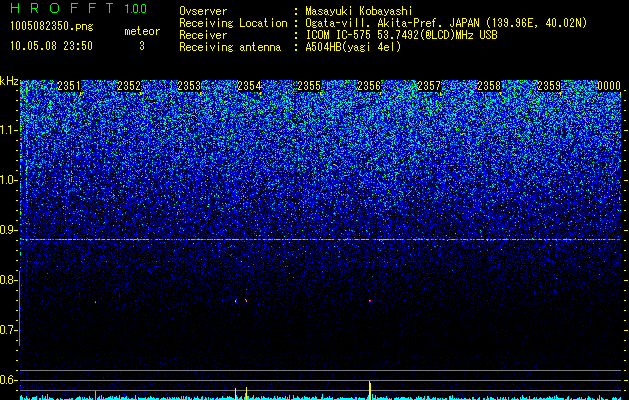629x400 pixels.
Task: Click the HROFFT 1.00 title text
Action: point(79,8)
